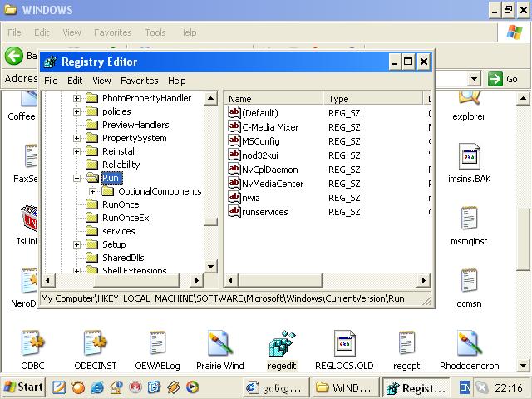This screenshot has width=532, height=399.
Task: Select the Reliability key
Action: pos(121,165)
